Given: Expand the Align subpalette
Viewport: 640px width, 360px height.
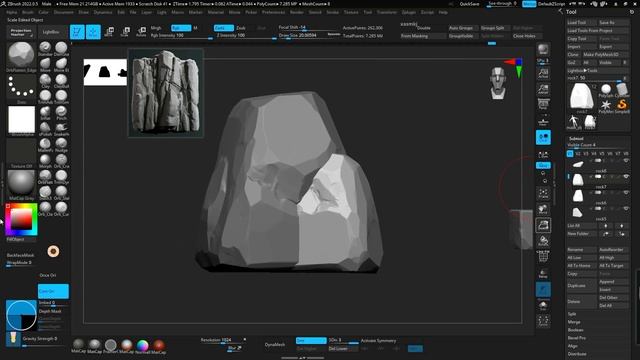Looking at the screenshot, I should point(572,346).
